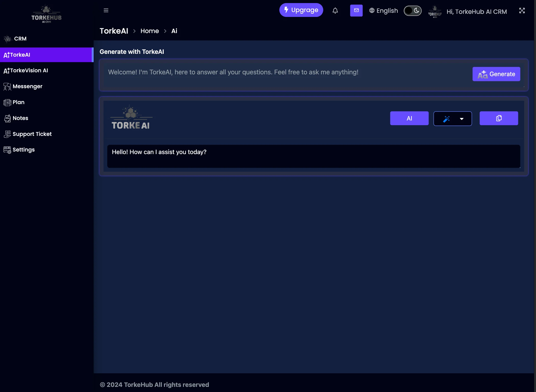This screenshot has width=536, height=392.
Task: Click the Upgrage button
Action: (x=301, y=10)
